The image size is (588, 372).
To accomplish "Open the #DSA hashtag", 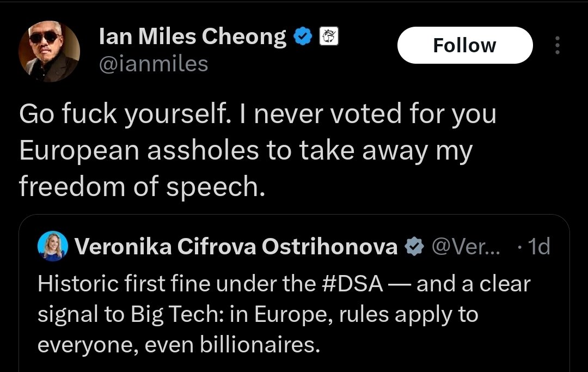I will 352,284.
